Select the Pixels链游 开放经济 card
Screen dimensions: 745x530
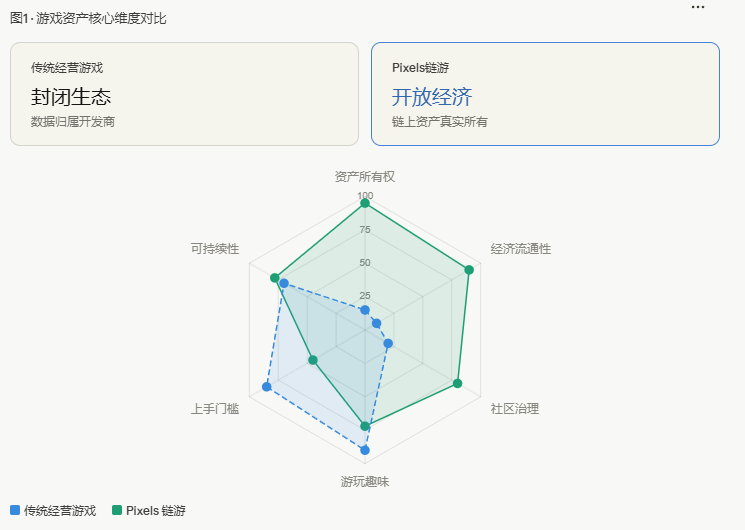(x=545, y=94)
